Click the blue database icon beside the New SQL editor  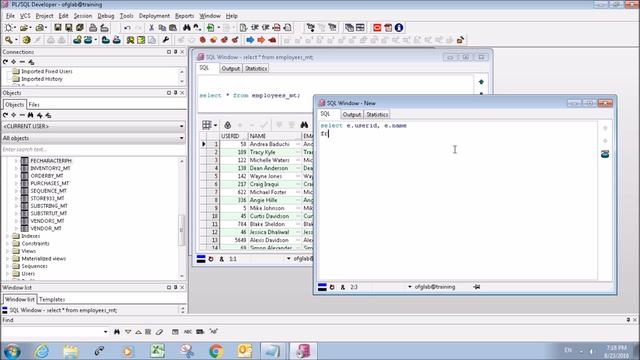click(x=605, y=154)
